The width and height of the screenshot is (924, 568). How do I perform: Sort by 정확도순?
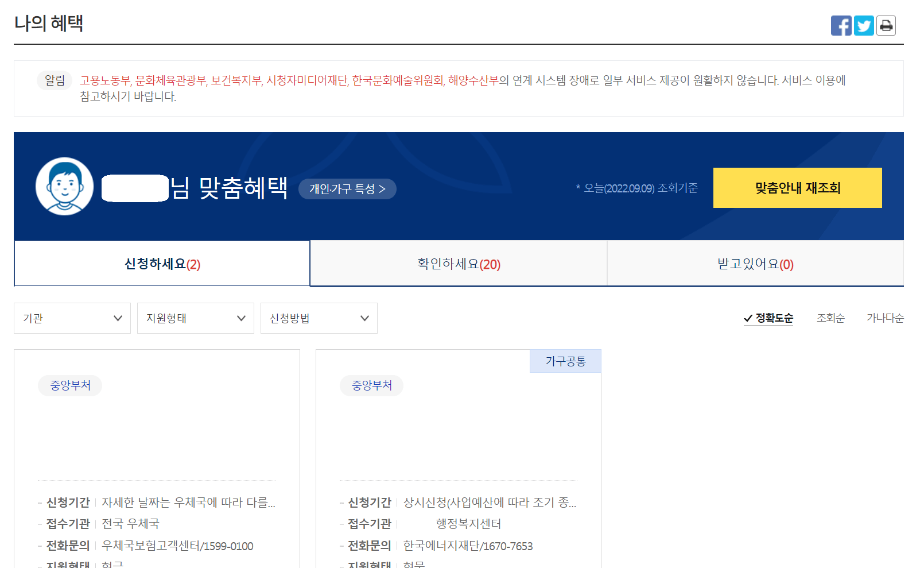point(768,318)
